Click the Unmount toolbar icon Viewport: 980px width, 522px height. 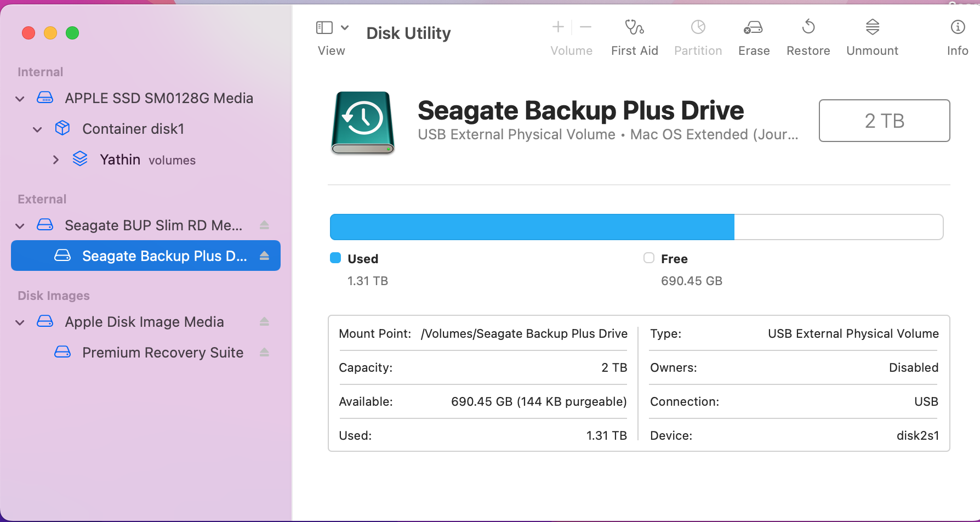coord(872,27)
